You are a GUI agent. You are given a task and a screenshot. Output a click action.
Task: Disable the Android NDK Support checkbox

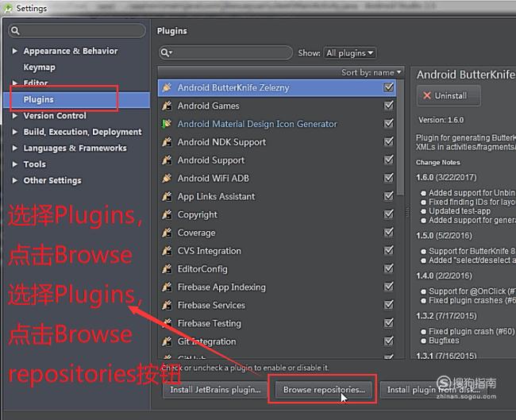[x=389, y=141]
